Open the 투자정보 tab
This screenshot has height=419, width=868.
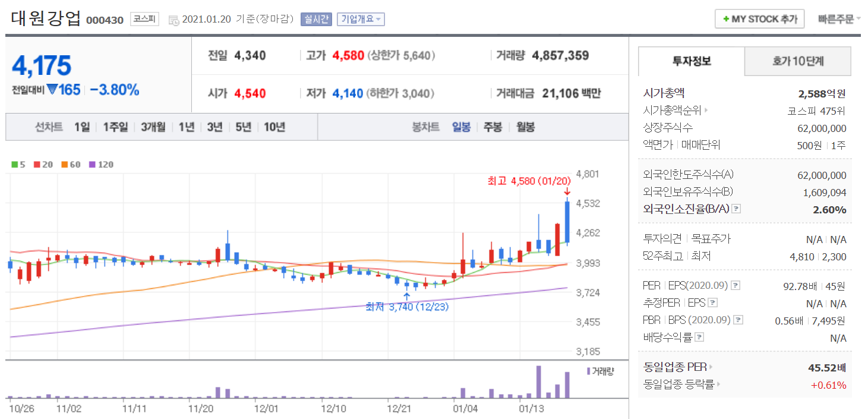point(691,61)
